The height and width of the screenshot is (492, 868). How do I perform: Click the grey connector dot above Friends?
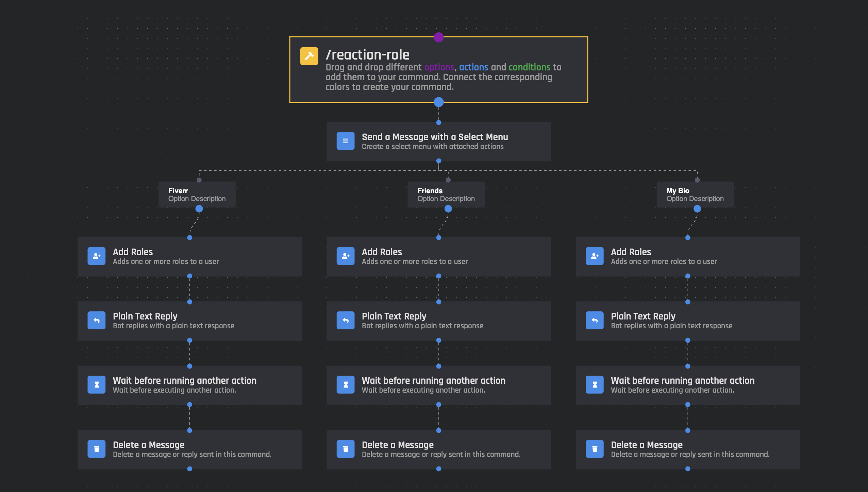coord(448,180)
